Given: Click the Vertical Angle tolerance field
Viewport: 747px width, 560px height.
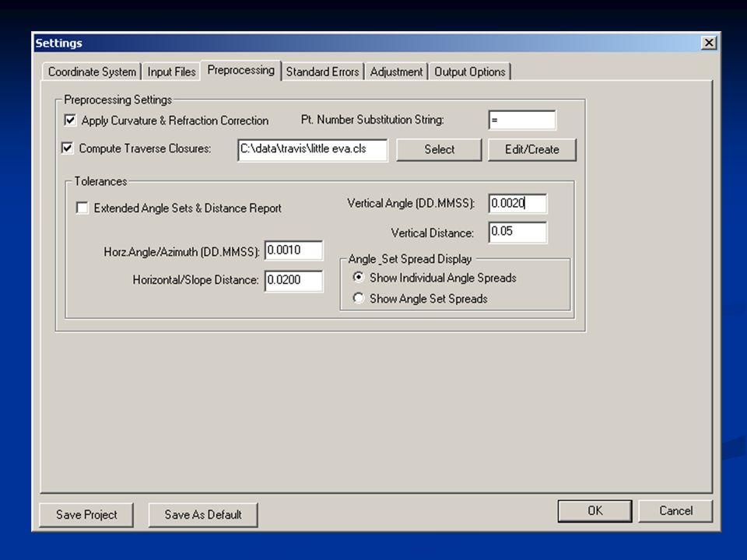Looking at the screenshot, I should (x=518, y=204).
